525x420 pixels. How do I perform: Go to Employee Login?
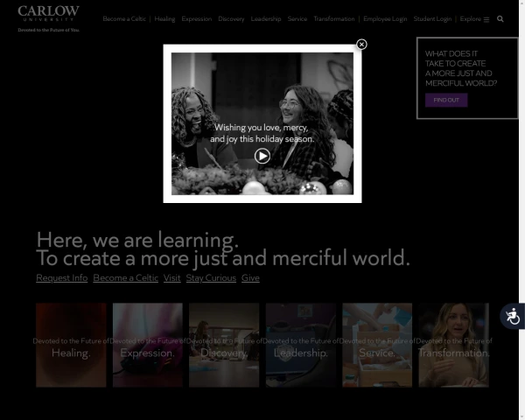(385, 19)
